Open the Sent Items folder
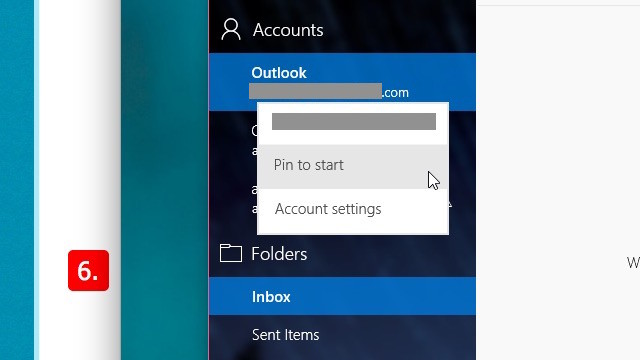 pos(342,335)
